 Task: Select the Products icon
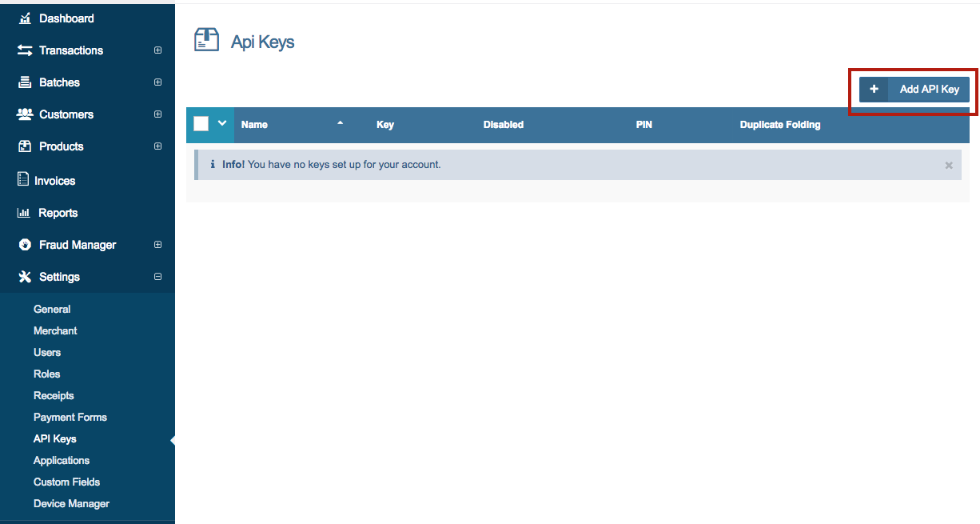click(x=24, y=146)
